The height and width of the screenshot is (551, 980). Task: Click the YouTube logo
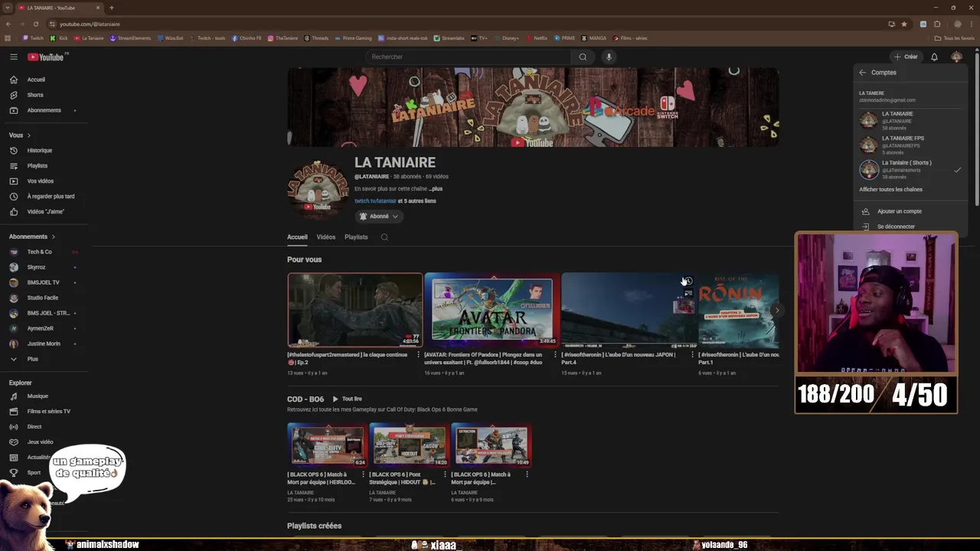pos(47,57)
